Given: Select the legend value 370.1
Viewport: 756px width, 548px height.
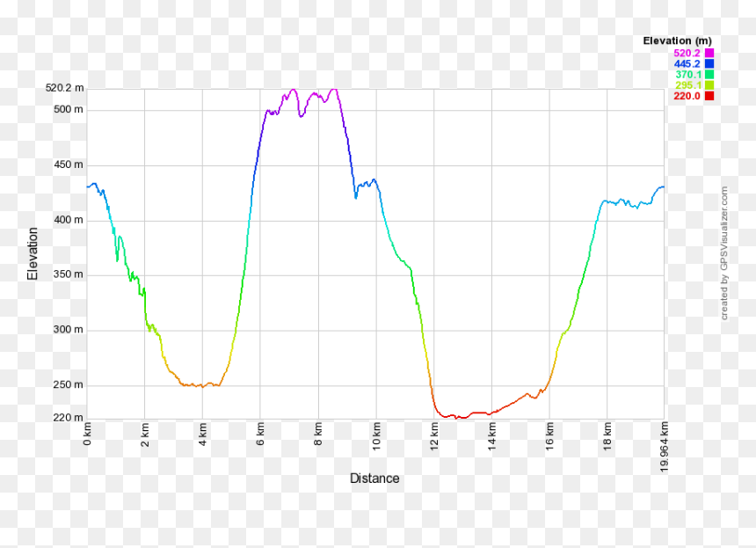Looking at the screenshot, I should (688, 74).
